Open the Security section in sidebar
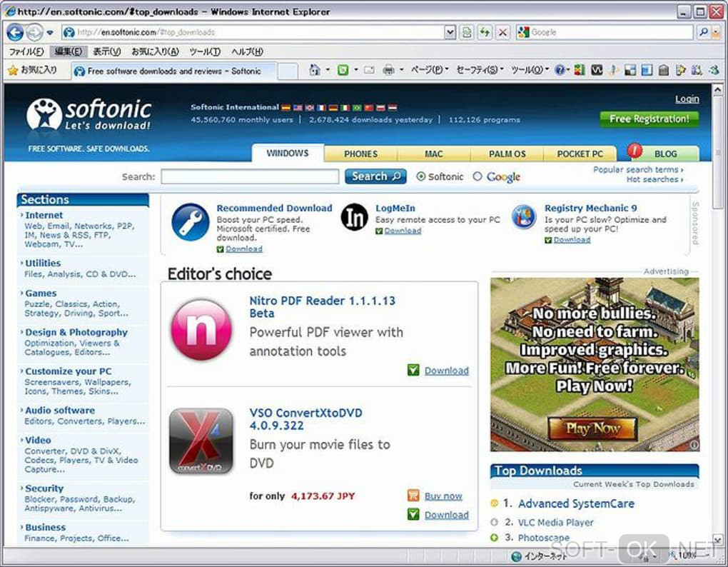This screenshot has height=567, width=728. click(x=44, y=488)
